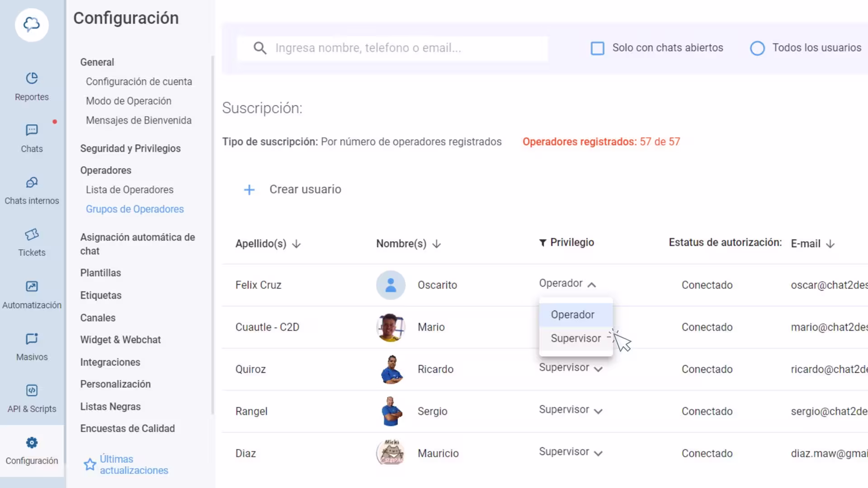Choose Supervisor in the privilege dropdown
Screen dimensions: 868x488
tap(576, 338)
